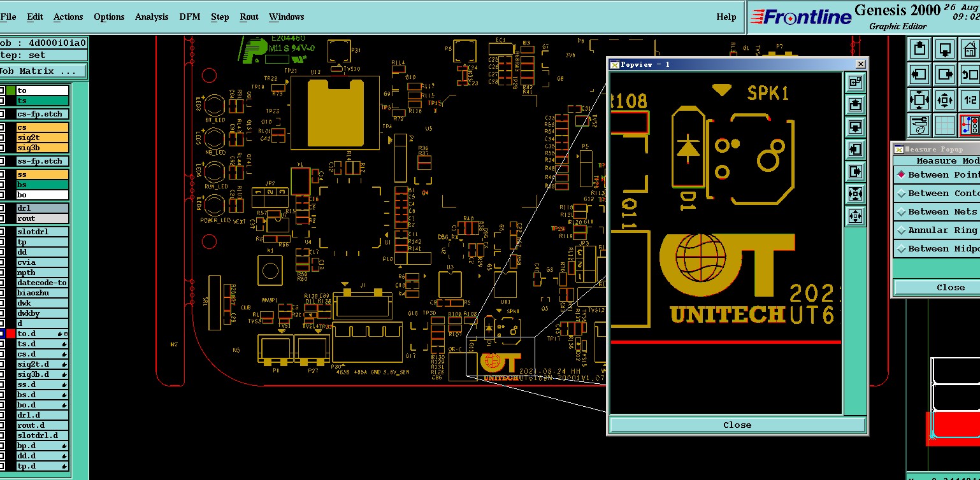980x480 pixels.
Task: Open the Help menu
Action: pyautogui.click(x=726, y=17)
